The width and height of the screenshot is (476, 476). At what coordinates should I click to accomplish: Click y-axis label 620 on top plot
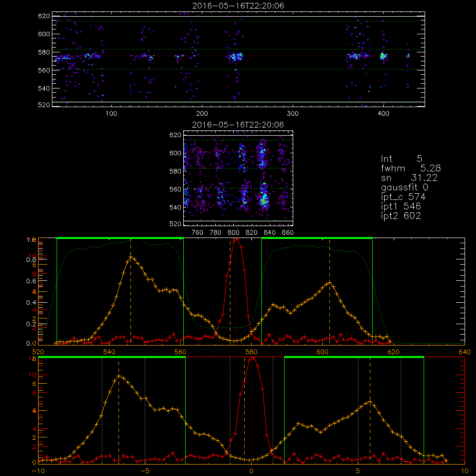[x=44, y=16]
